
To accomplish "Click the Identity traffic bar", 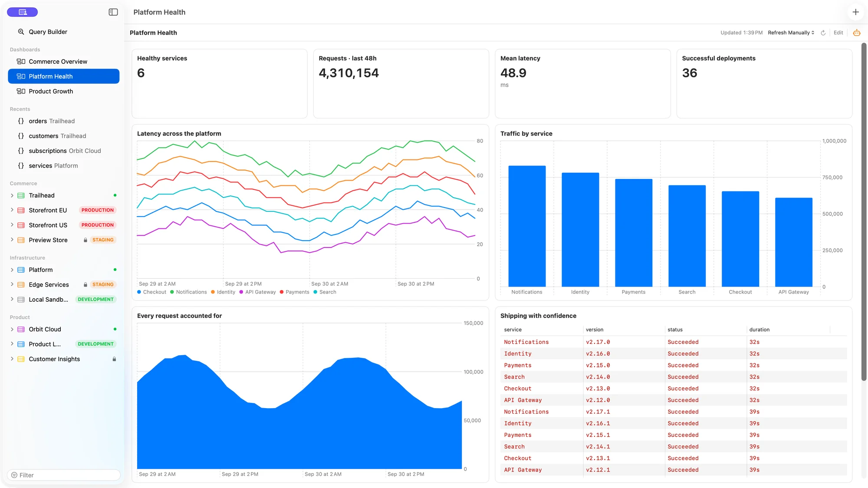I will (580, 229).
